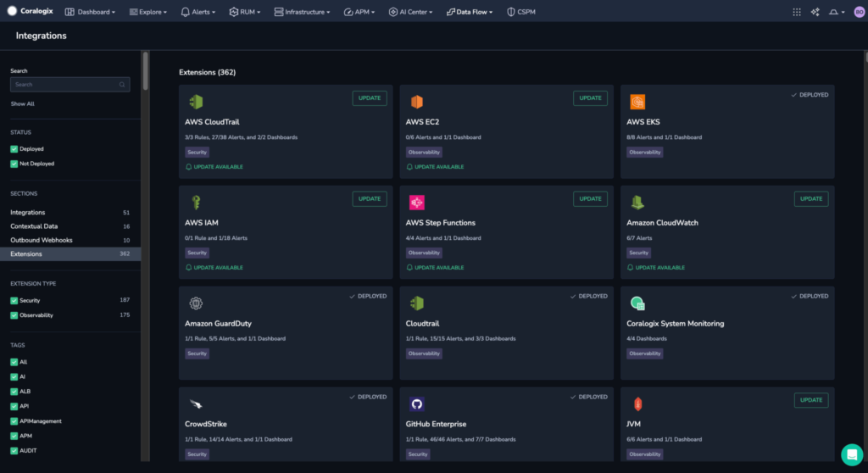Click the AWS Step Functions icon
This screenshot has height=473, width=868.
tap(417, 202)
